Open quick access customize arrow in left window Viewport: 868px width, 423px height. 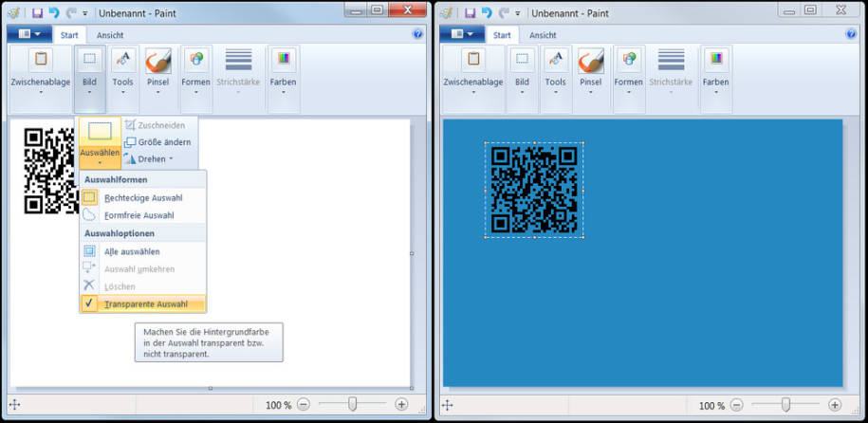[84, 13]
